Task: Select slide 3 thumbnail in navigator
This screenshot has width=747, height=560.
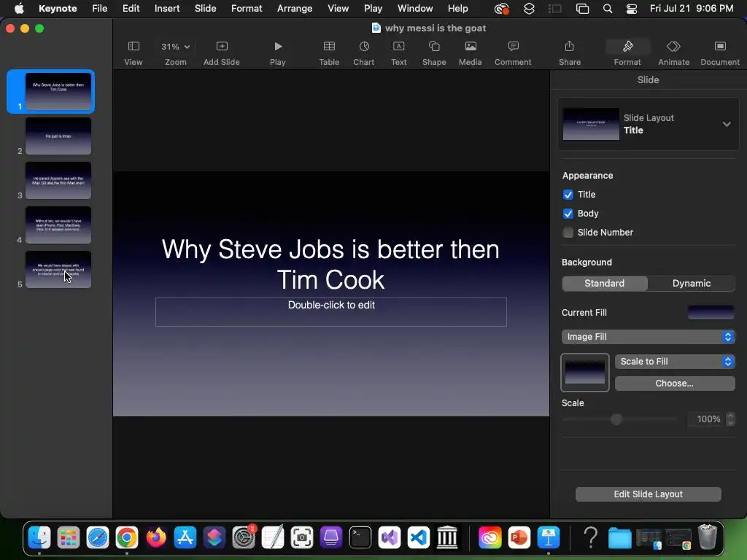Action: [x=58, y=181]
